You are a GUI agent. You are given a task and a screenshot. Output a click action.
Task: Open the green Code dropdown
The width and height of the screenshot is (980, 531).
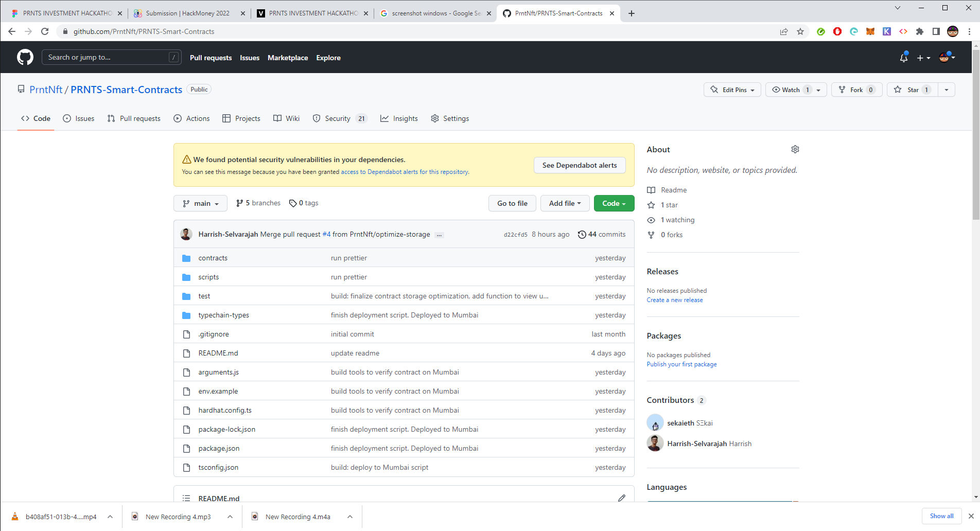(614, 203)
